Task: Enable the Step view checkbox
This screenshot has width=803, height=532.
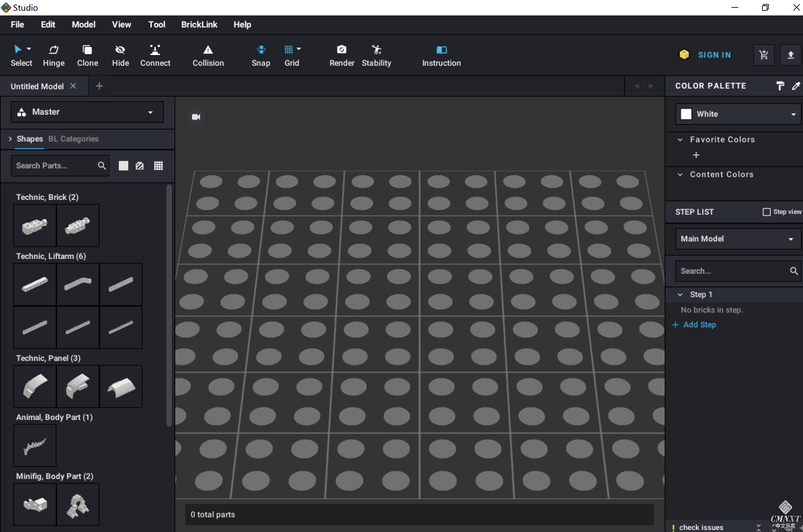Action: click(766, 212)
